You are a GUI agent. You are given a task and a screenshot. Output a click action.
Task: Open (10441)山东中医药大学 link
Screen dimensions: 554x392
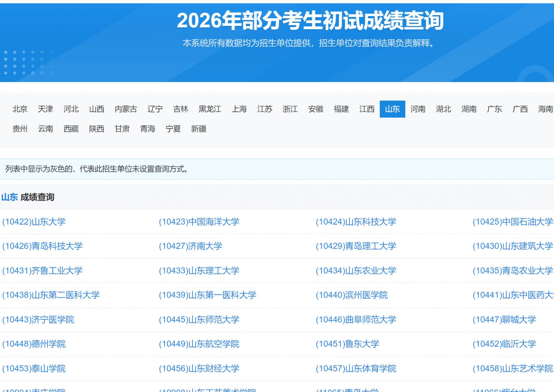pyautogui.click(x=513, y=295)
